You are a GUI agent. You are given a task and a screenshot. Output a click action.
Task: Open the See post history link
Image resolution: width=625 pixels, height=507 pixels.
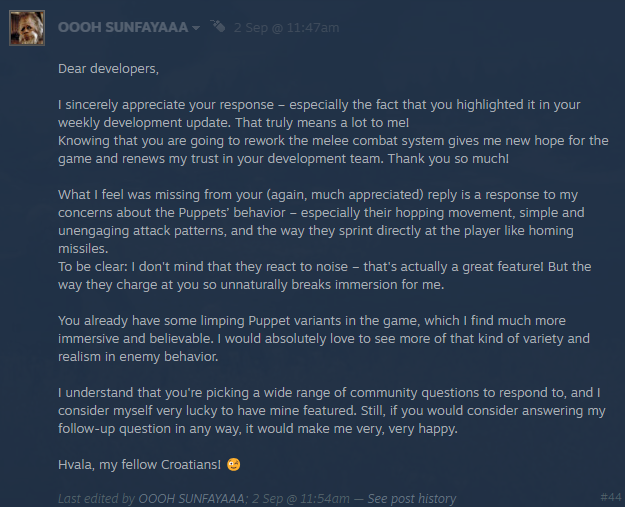412,498
